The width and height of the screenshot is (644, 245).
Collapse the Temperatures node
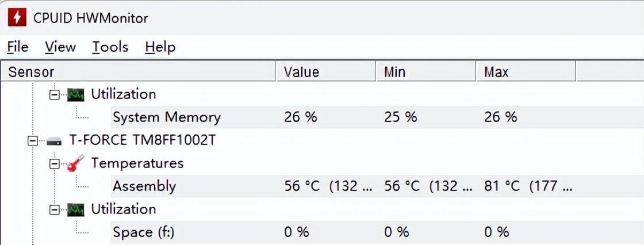point(55,164)
